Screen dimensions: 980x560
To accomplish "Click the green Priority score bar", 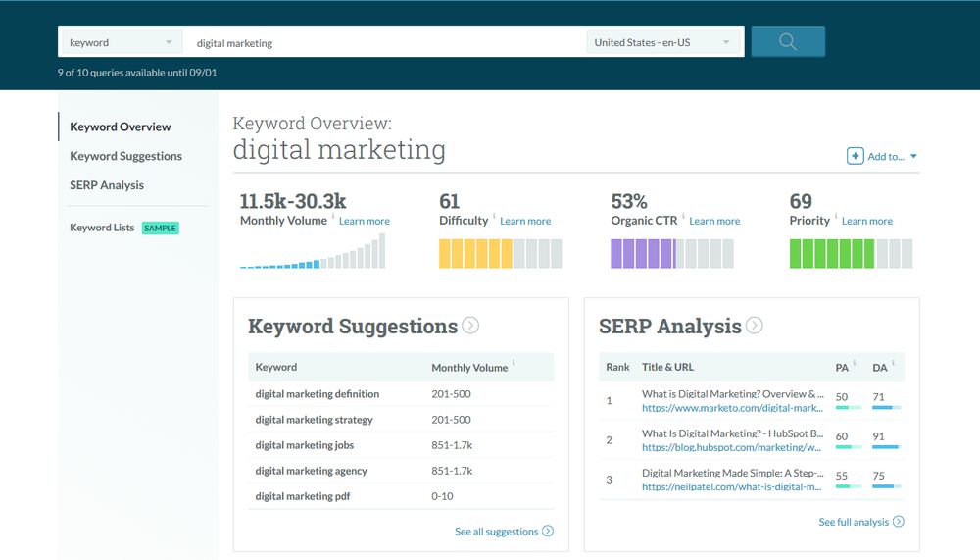I will [x=832, y=254].
